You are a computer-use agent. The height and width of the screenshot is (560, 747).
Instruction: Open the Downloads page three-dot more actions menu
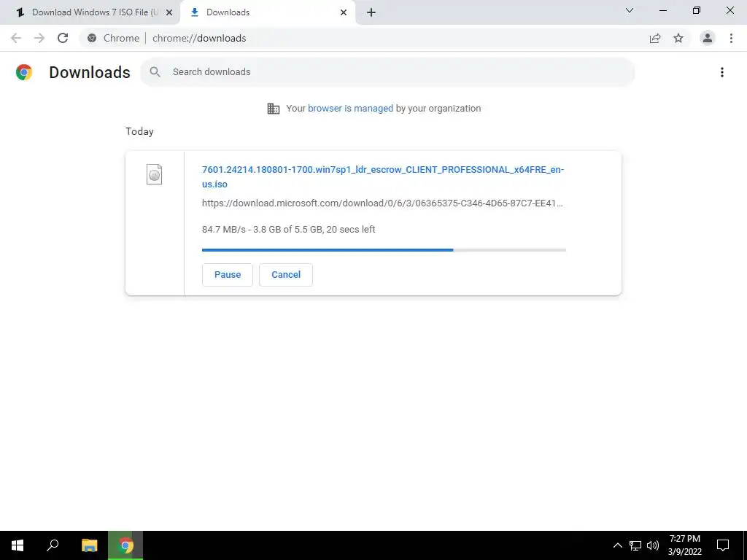[722, 72]
